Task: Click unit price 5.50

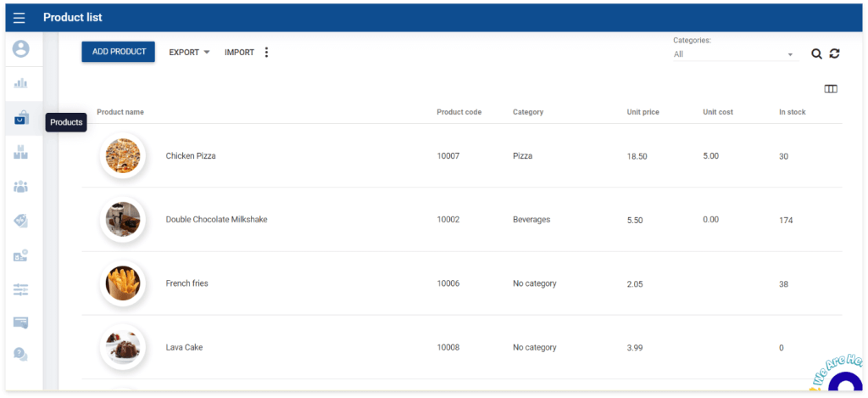Action: (x=634, y=220)
